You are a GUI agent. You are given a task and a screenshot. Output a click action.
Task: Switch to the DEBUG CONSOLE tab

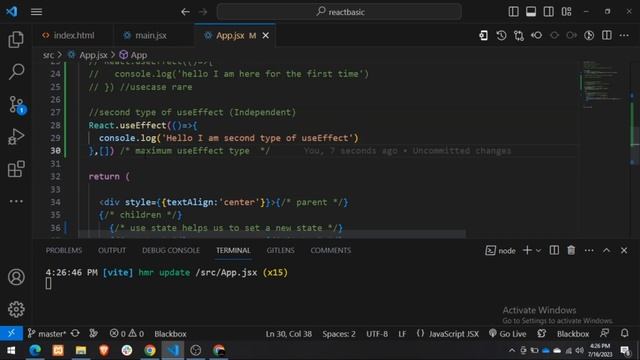[x=171, y=251]
